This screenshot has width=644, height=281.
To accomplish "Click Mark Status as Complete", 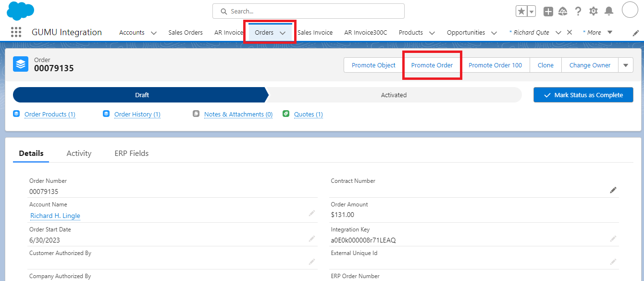I will click(x=583, y=95).
